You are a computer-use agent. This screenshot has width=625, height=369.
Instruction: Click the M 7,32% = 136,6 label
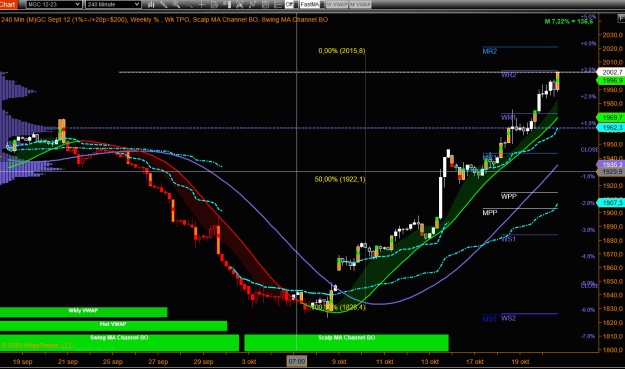click(569, 22)
